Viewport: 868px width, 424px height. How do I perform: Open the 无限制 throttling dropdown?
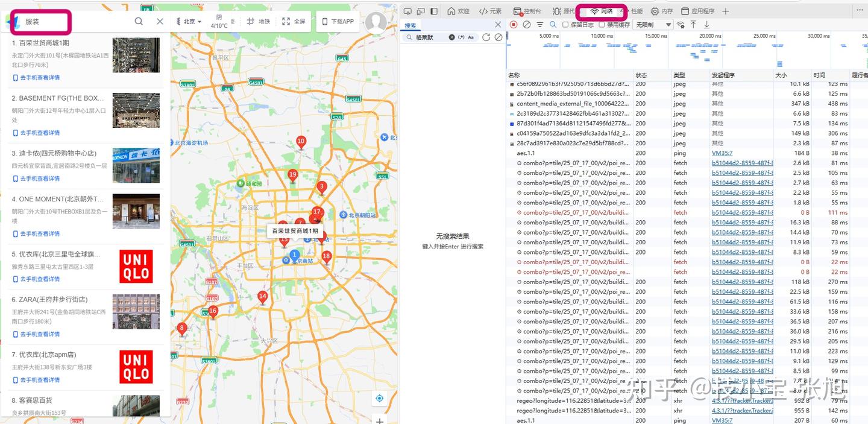coord(653,25)
